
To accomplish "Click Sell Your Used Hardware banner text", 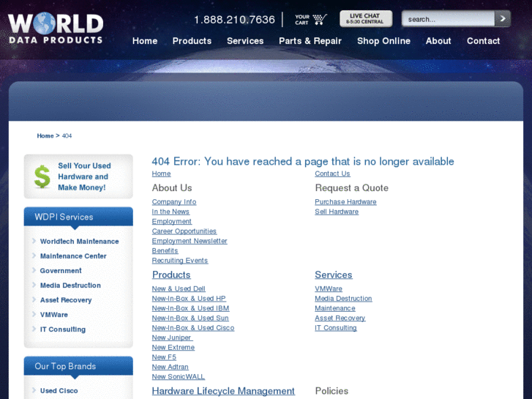I will click(x=84, y=176).
